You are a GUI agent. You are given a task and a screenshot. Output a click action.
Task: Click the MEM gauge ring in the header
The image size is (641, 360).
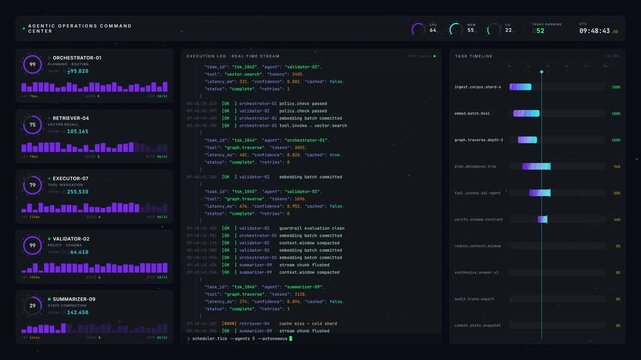tap(455, 29)
